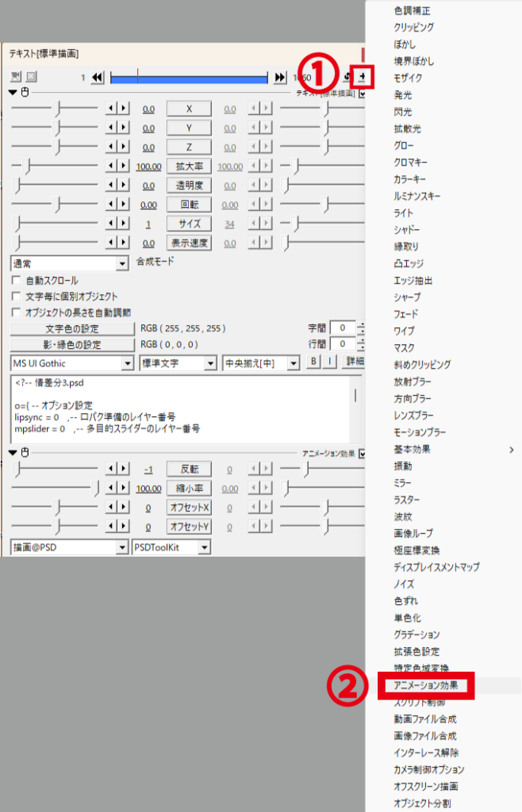Viewport: 522px width, 812px height.
Task: Open the MS UI Gothic font dropdown
Action: (128, 363)
